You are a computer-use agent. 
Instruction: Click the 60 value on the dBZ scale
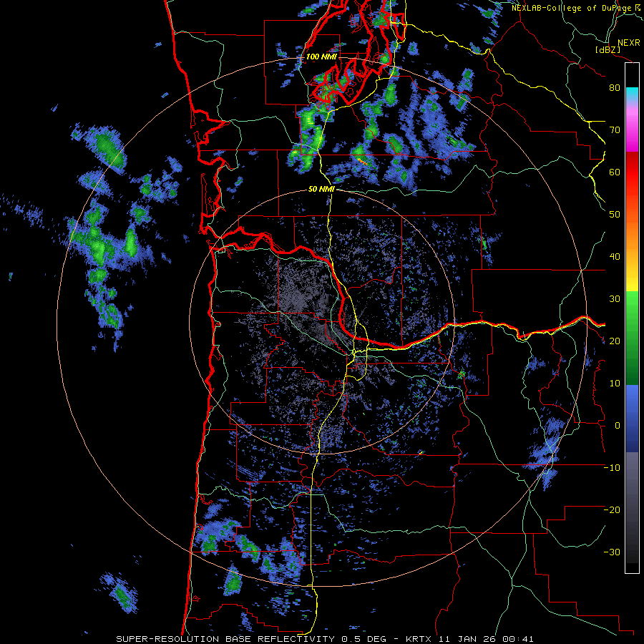click(x=615, y=172)
